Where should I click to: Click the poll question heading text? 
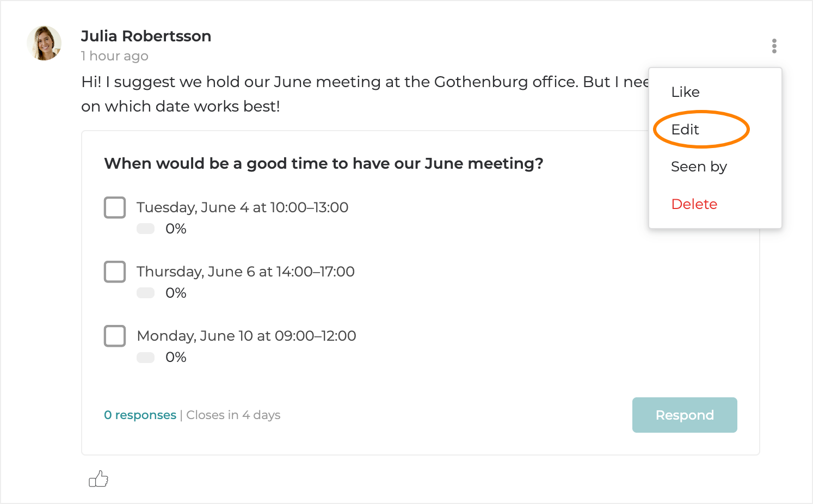[x=323, y=163]
